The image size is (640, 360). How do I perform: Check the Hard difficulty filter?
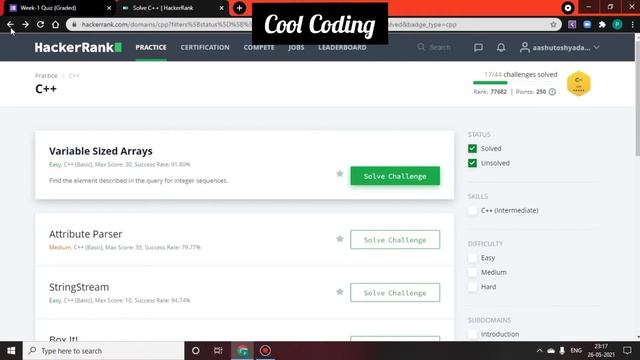tap(472, 287)
